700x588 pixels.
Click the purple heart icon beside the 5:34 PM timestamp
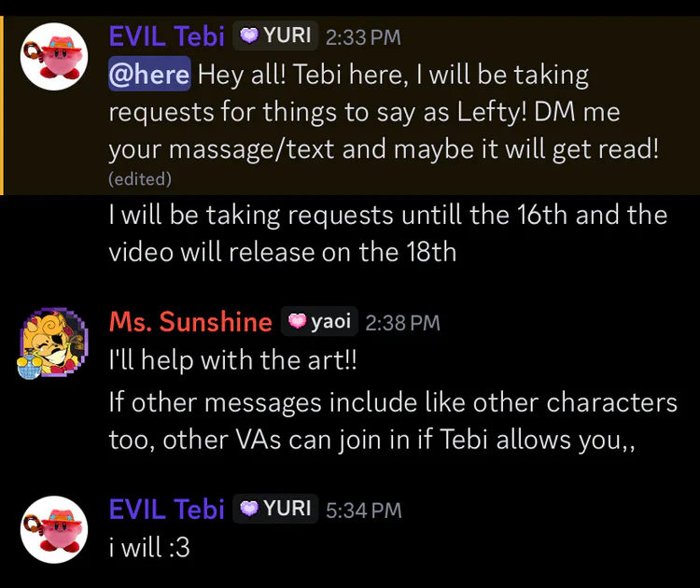pyautogui.click(x=249, y=509)
